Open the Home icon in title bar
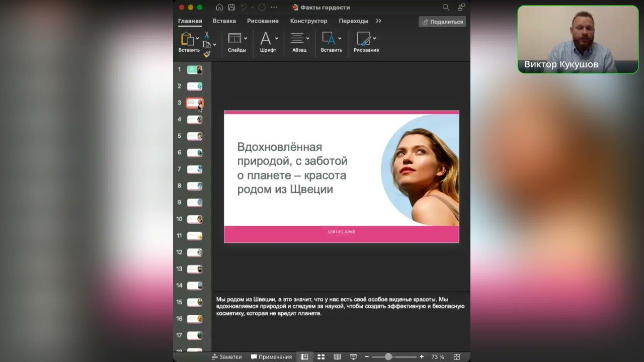The image size is (644, 362). tap(219, 7)
